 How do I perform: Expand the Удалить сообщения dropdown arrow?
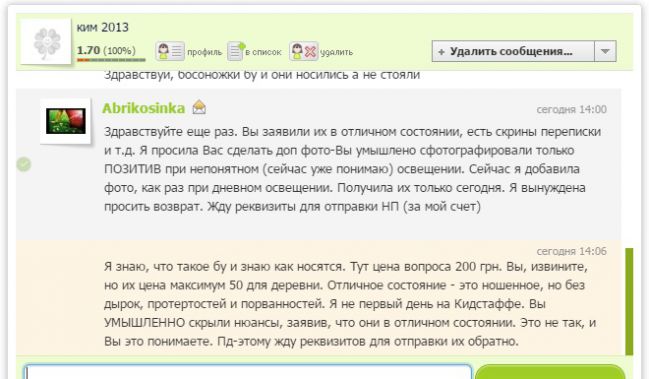[605, 51]
